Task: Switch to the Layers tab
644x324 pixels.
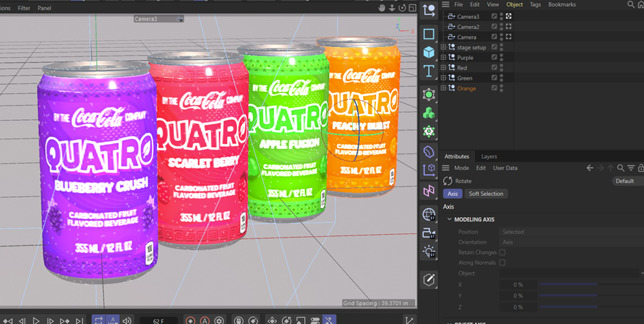Action: (489, 157)
